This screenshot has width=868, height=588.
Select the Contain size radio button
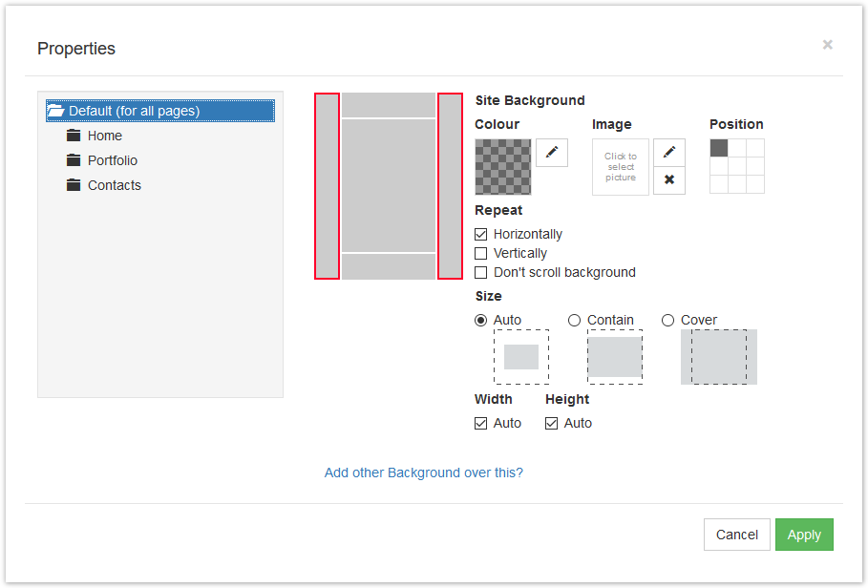click(574, 321)
